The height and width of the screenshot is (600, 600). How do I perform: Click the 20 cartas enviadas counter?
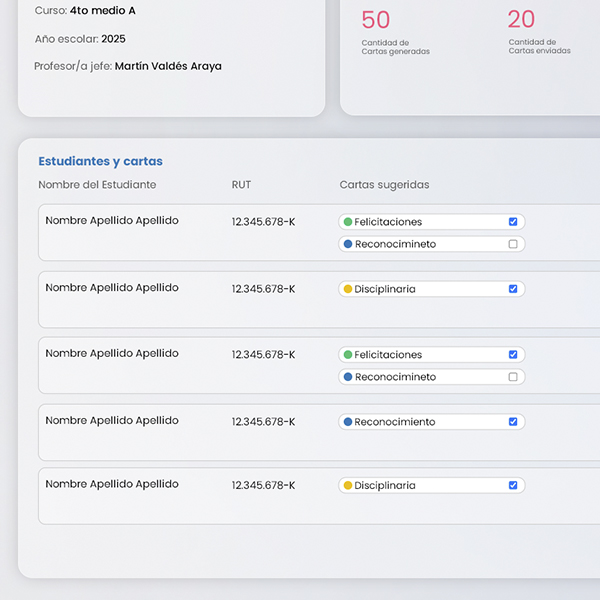[521, 20]
